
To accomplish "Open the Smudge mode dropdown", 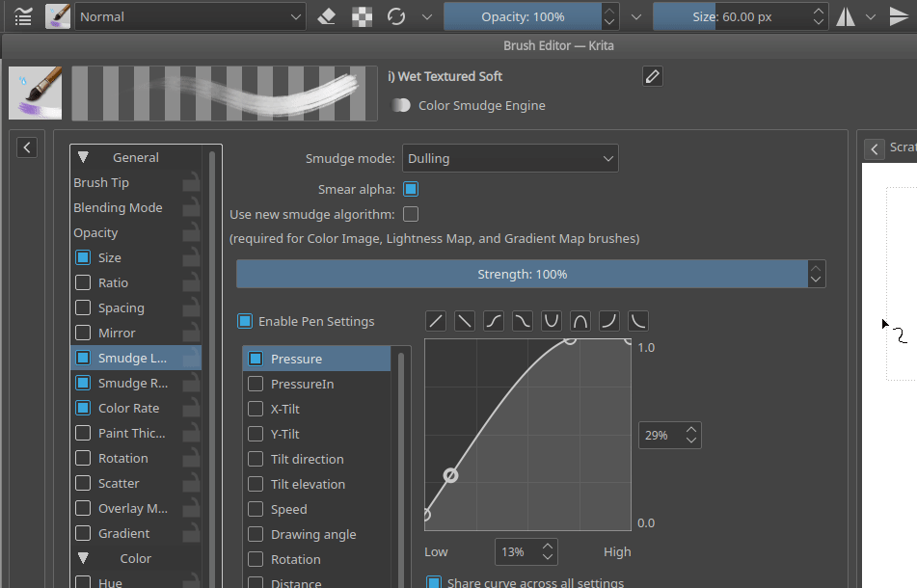I will coord(510,158).
